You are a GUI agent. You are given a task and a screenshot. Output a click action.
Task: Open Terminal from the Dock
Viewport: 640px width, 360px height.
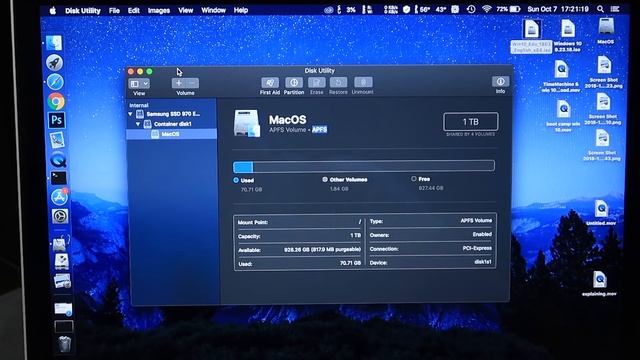pos(59,178)
